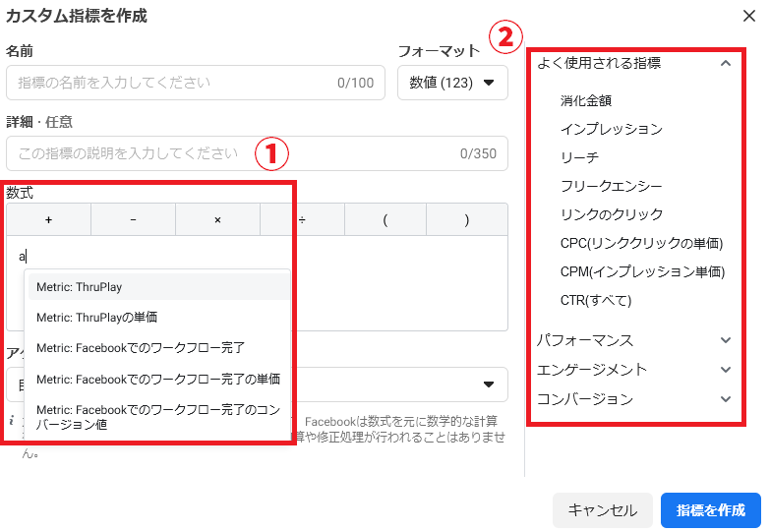Collapse the よく使用される指標 section
This screenshot has height=532, width=770.
click(725, 63)
